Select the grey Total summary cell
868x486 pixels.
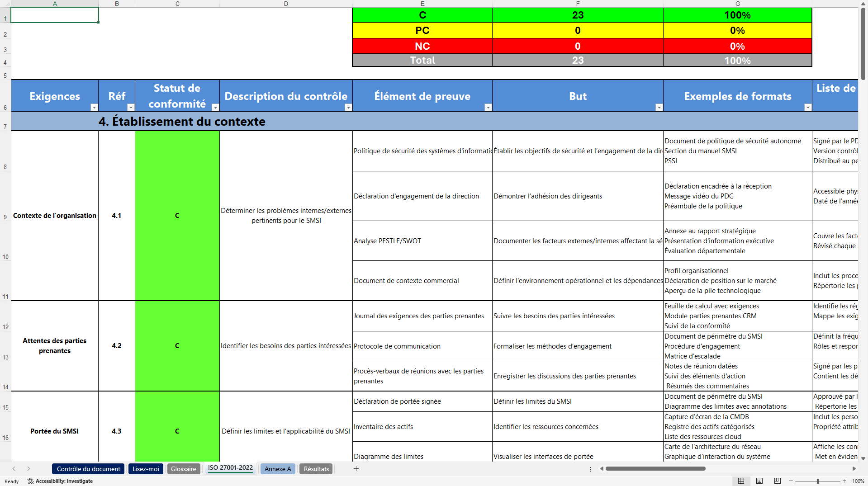click(422, 60)
